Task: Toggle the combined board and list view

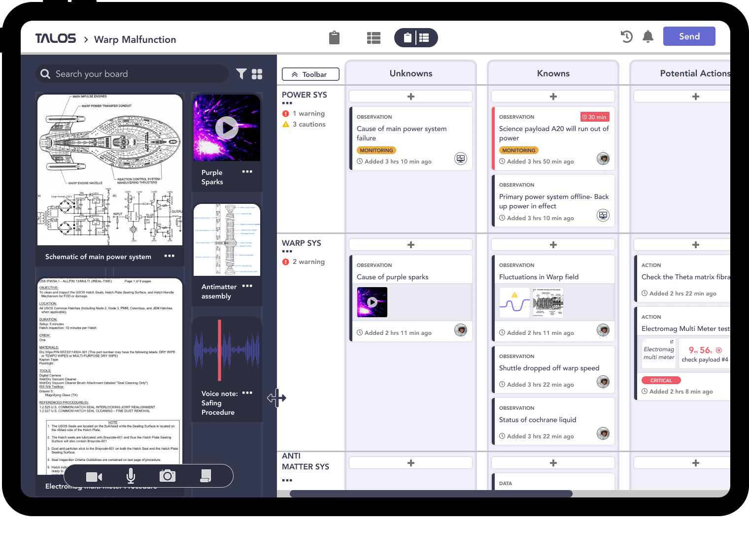Action: point(416,38)
